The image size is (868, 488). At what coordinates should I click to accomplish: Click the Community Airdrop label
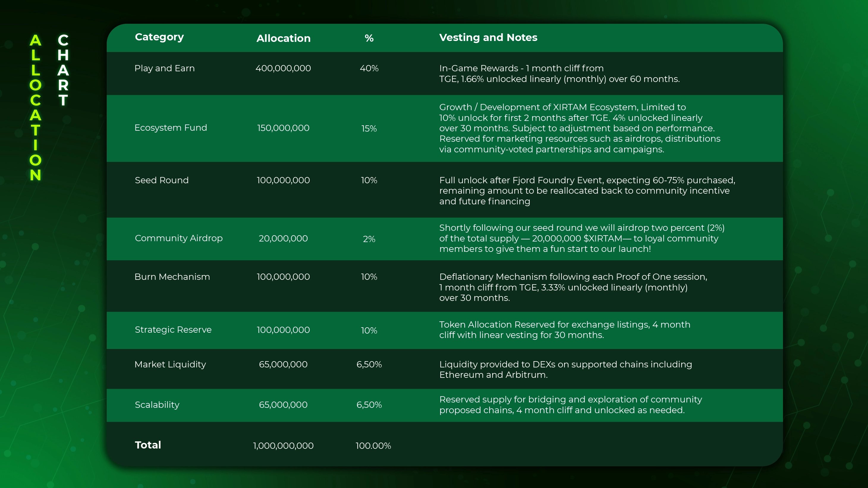coord(179,238)
